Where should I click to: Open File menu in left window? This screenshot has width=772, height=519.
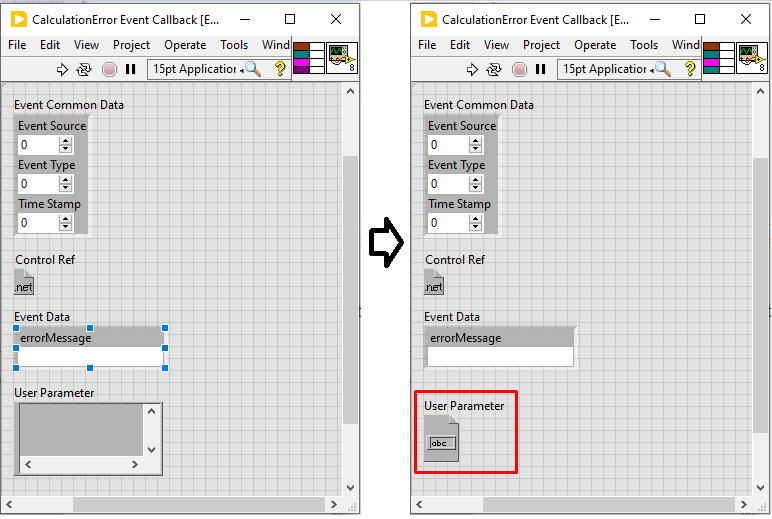(17, 45)
